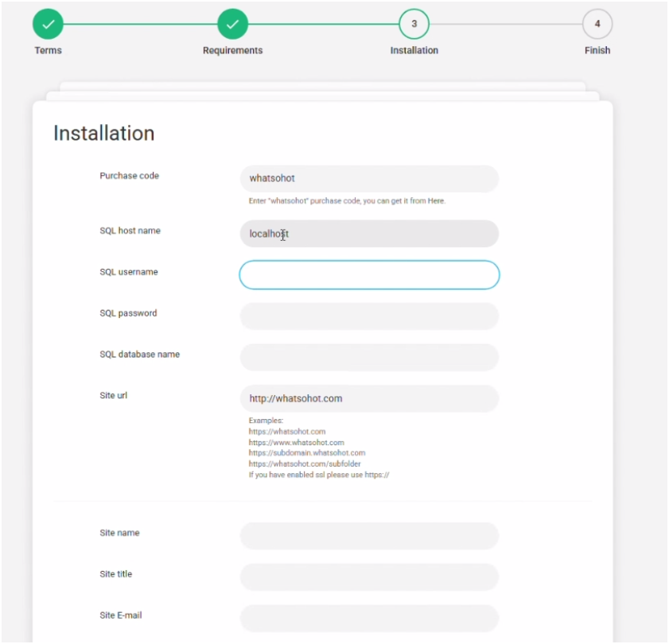Click into the SQL username field
This screenshot has width=669, height=644.
(369, 275)
